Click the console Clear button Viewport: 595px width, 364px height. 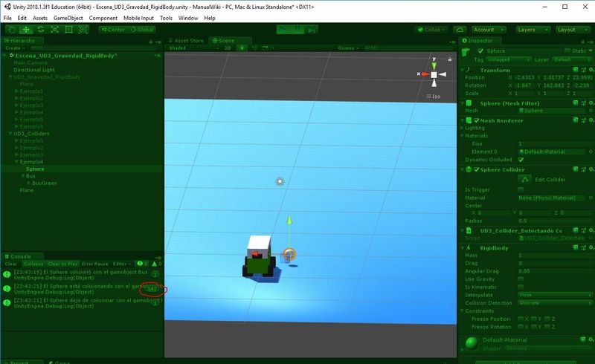(x=10, y=264)
